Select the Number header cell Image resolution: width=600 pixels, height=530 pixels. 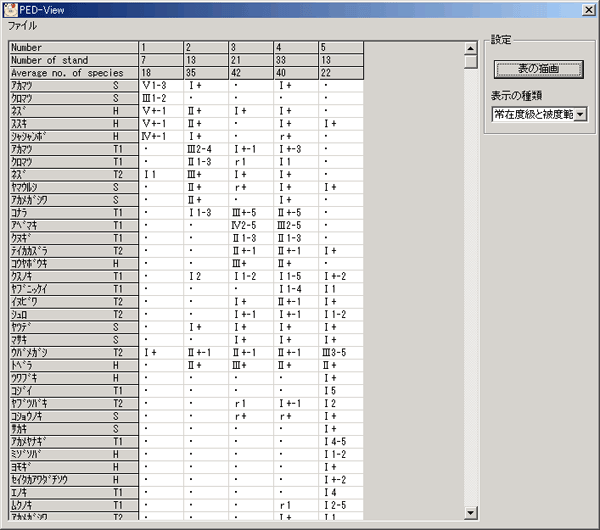click(x=72, y=47)
